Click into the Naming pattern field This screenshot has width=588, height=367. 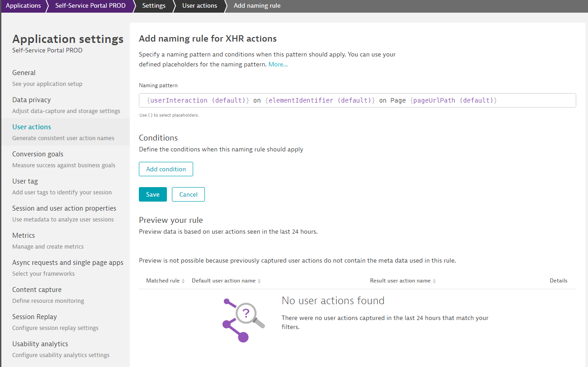(357, 100)
